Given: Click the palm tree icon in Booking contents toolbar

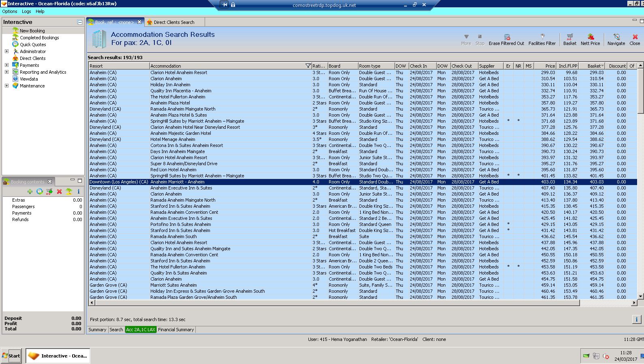Looking at the screenshot, I should tap(69, 192).
